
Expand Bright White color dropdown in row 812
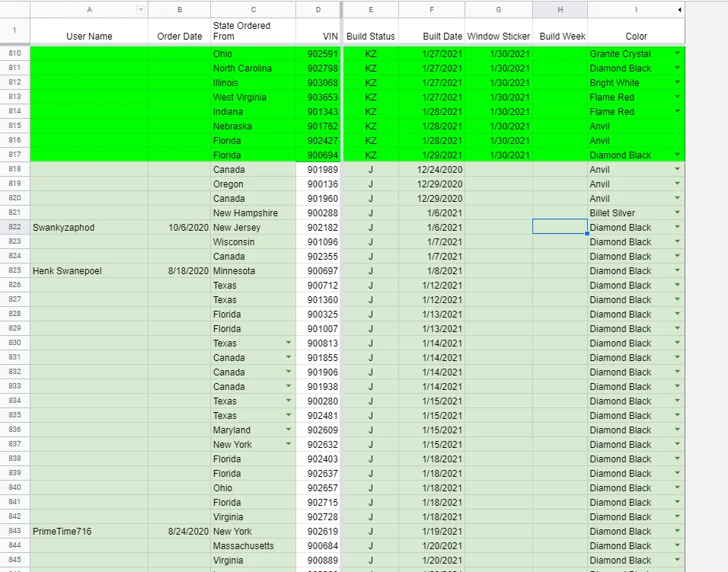(x=678, y=82)
